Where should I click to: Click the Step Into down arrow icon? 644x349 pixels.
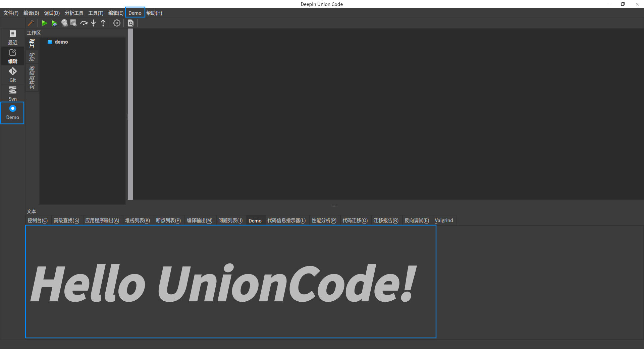[x=94, y=23]
